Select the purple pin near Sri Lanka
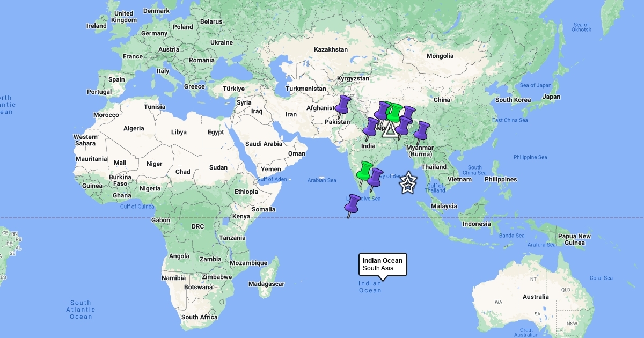Viewport: 644px width, 338px height. pyautogui.click(x=375, y=177)
